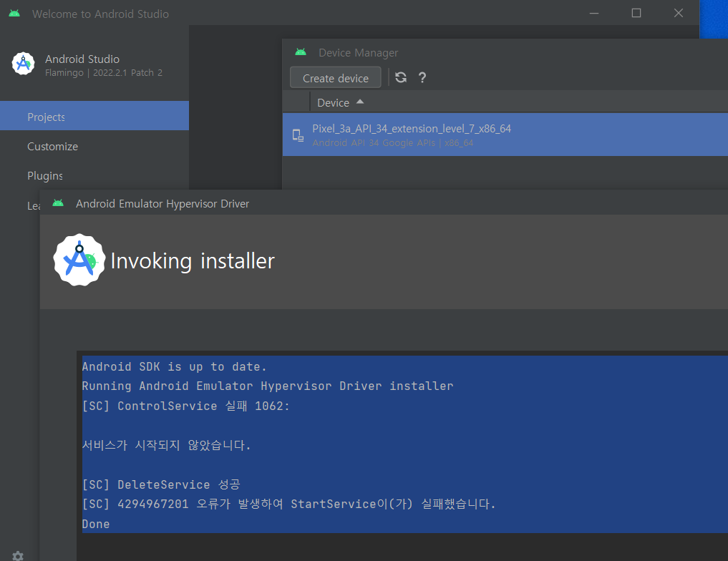Open settings gear in welcome window
The height and width of the screenshot is (561, 728).
18,556
